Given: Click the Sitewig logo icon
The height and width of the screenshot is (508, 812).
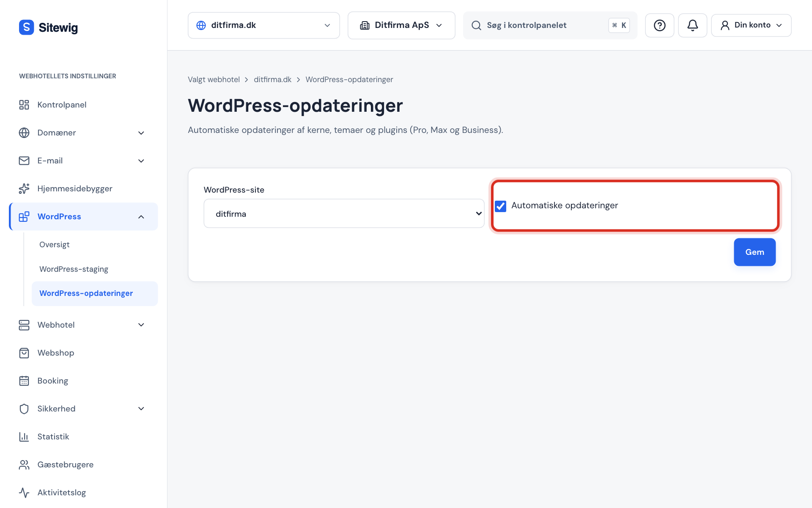Looking at the screenshot, I should tap(26, 28).
